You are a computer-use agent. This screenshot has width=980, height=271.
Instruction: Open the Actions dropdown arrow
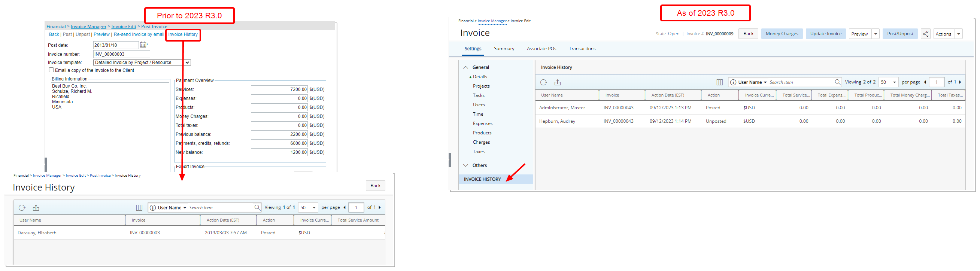point(959,34)
